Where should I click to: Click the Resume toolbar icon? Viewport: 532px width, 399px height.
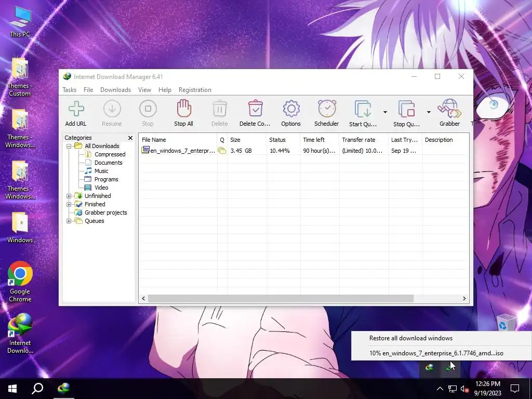tap(112, 109)
